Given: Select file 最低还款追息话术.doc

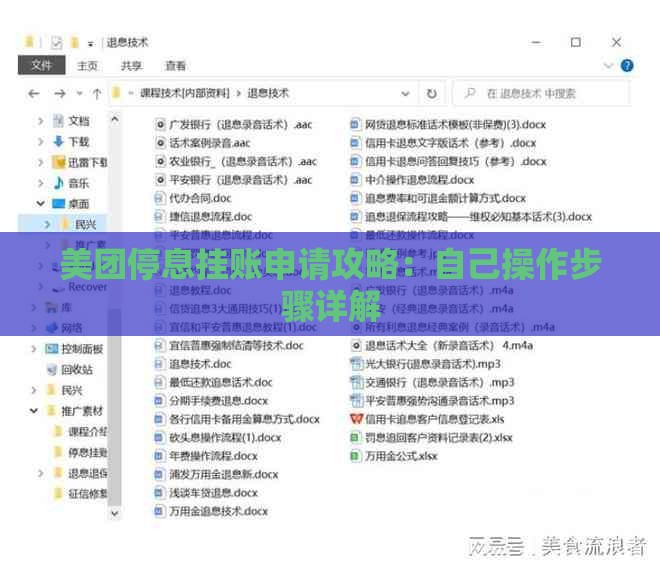Looking at the screenshot, I should [213, 382].
